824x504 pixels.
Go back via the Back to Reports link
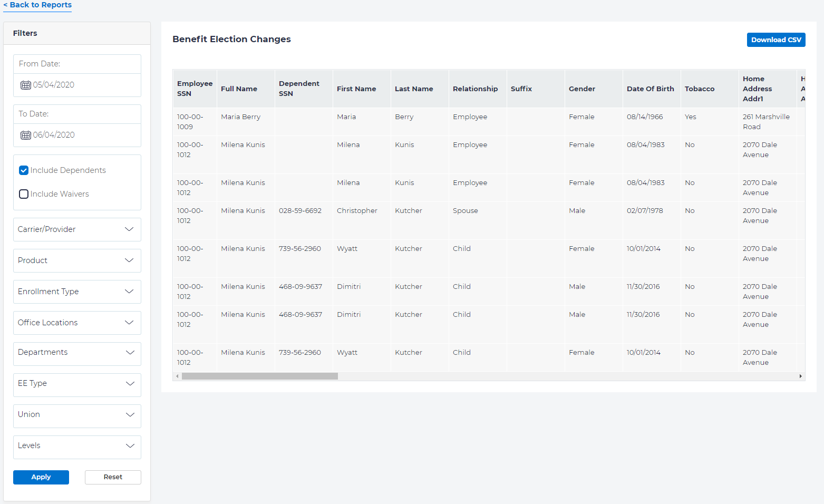[x=37, y=5]
